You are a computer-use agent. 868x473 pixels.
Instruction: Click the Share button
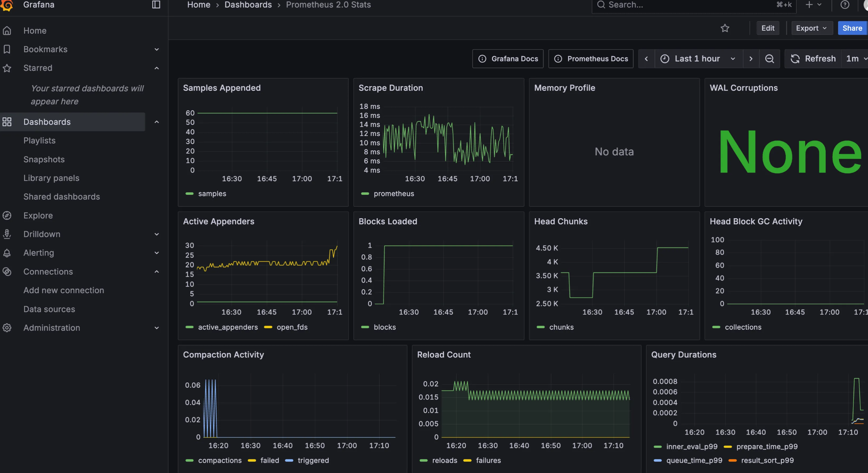pyautogui.click(x=852, y=28)
